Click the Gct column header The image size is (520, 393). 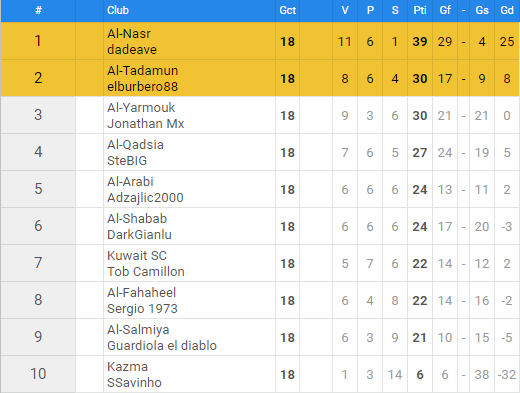[x=287, y=10]
